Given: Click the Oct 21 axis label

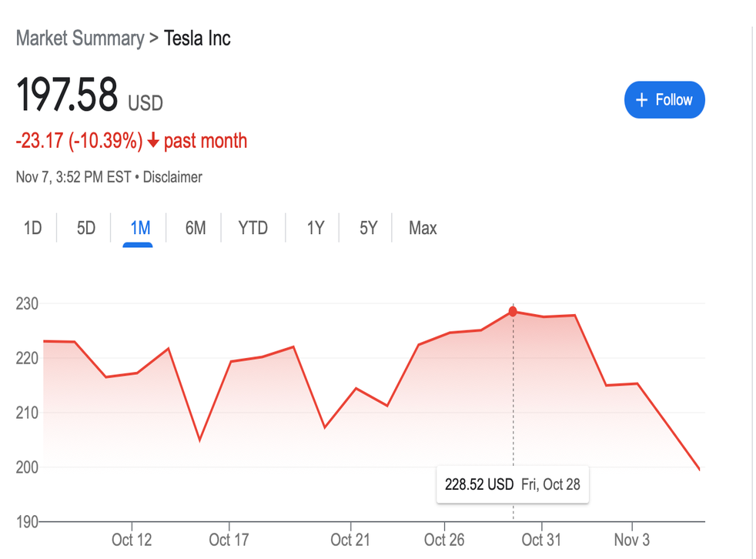Looking at the screenshot, I should (351, 540).
